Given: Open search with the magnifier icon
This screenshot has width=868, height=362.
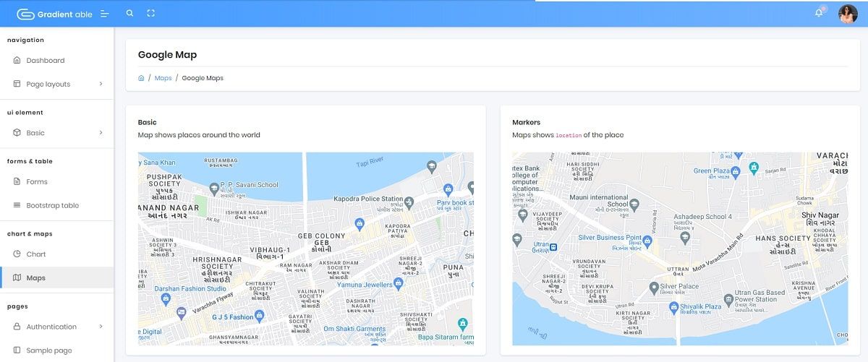Looking at the screenshot, I should [x=129, y=13].
